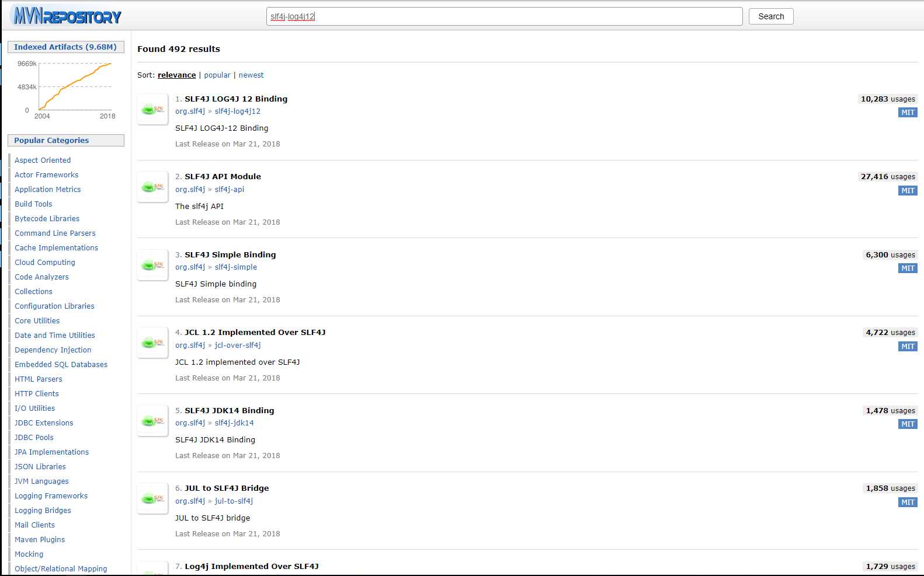Screen dimensions: 924x576
Task: Open SLF4J API Module artifact icon
Action: [x=153, y=187]
